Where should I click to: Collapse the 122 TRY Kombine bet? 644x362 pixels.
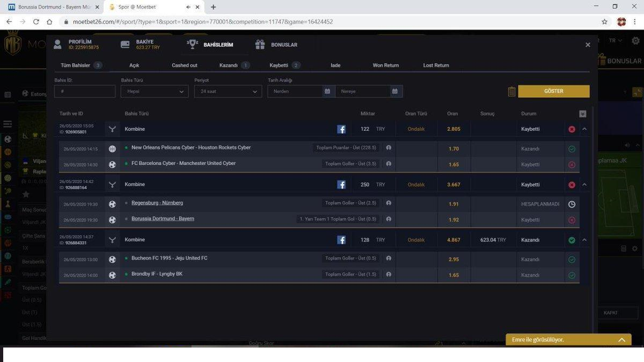point(584,129)
